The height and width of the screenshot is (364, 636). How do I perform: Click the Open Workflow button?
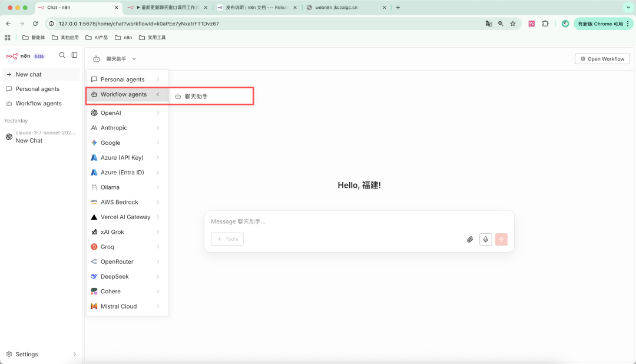pos(602,59)
